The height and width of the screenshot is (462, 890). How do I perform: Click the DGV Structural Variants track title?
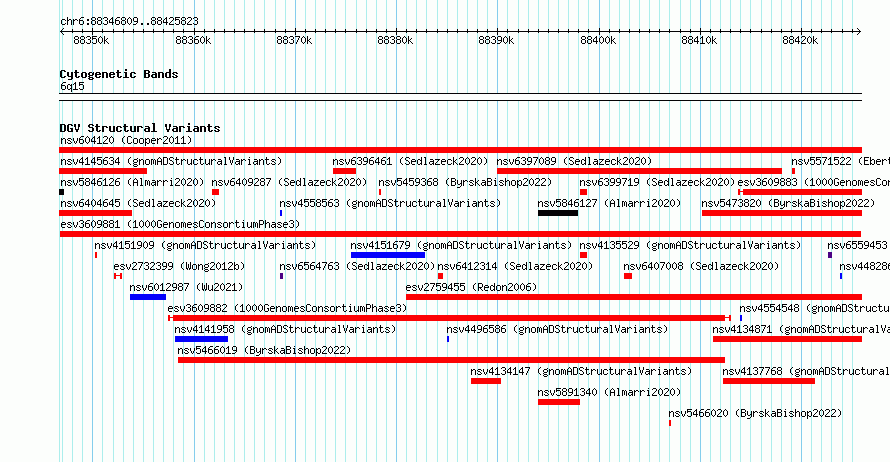[140, 128]
